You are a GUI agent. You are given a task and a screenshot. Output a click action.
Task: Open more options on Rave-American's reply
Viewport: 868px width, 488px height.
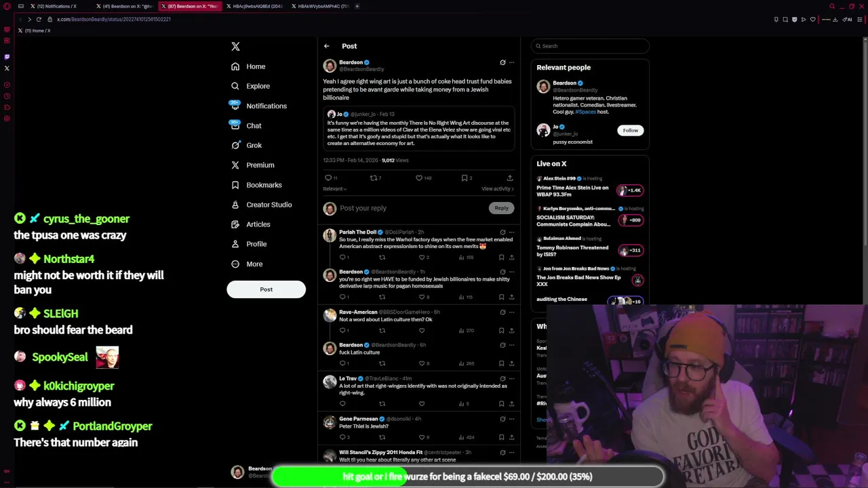point(512,312)
